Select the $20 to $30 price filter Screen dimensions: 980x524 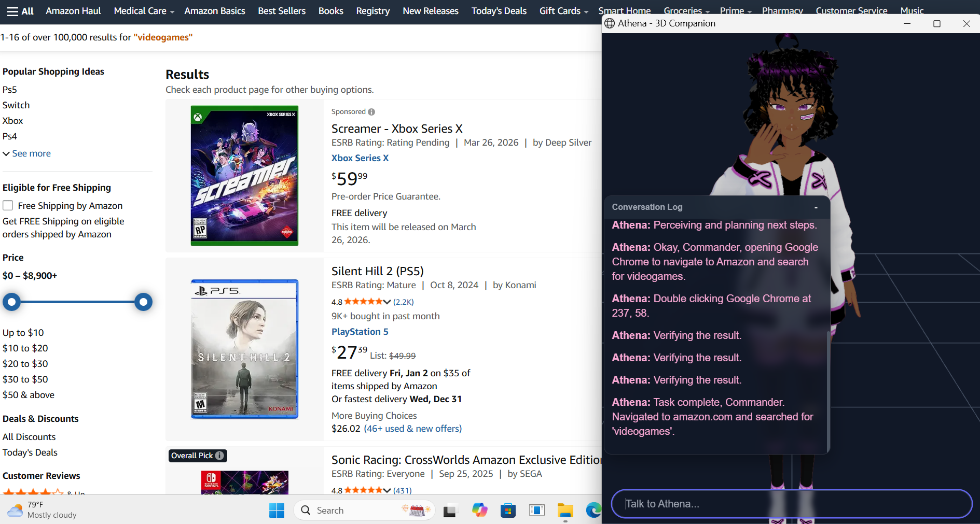coord(25,364)
